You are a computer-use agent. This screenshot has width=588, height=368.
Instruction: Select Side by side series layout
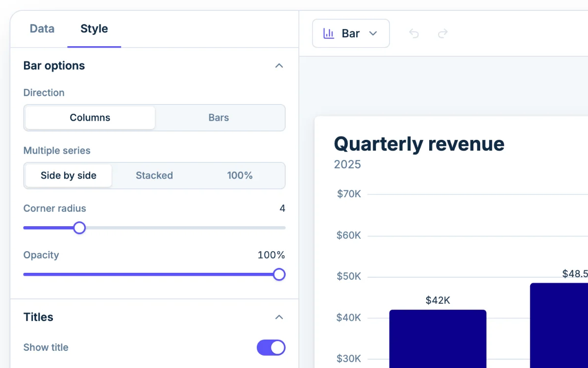tap(69, 176)
